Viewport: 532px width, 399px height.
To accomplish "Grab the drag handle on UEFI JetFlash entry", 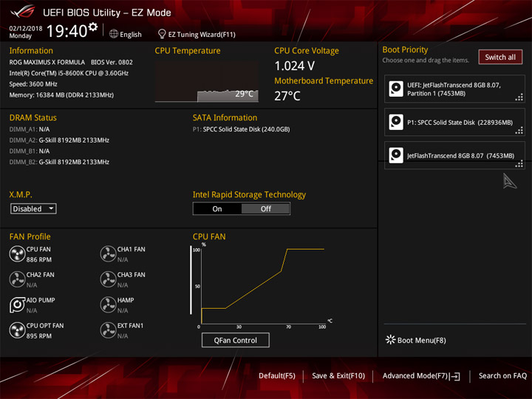I will pos(519,98).
